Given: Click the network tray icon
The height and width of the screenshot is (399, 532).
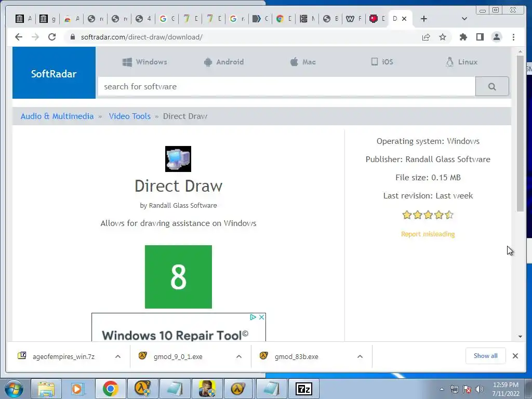Looking at the screenshot, I should 454,389.
